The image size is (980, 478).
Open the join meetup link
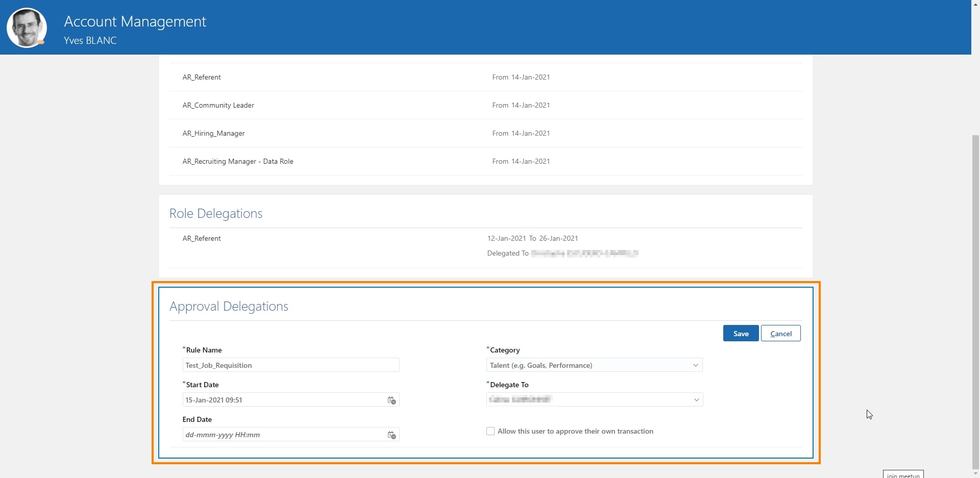click(902, 474)
